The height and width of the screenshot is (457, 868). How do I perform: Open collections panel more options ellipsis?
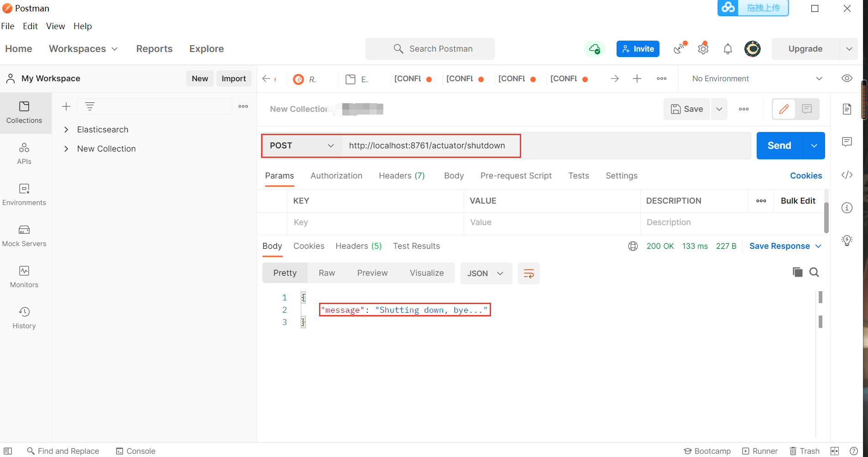click(x=243, y=106)
